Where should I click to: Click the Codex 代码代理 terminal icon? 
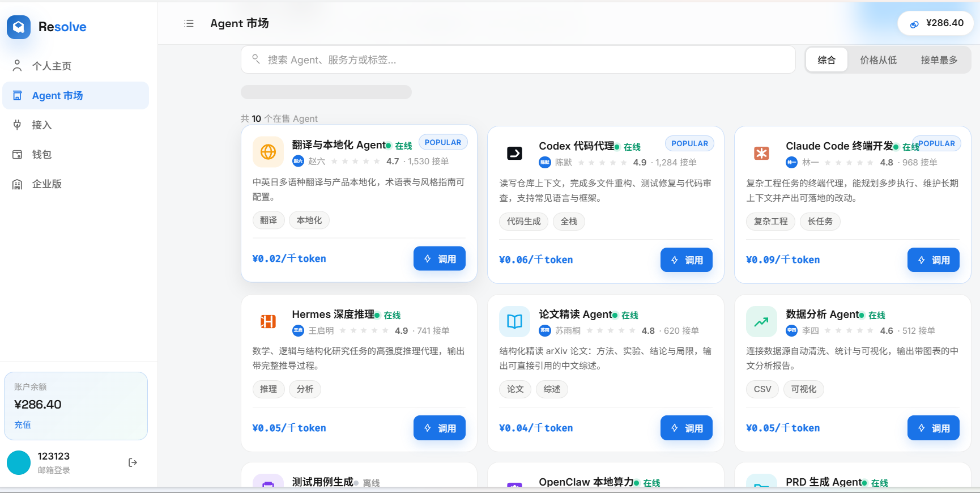[x=514, y=153]
